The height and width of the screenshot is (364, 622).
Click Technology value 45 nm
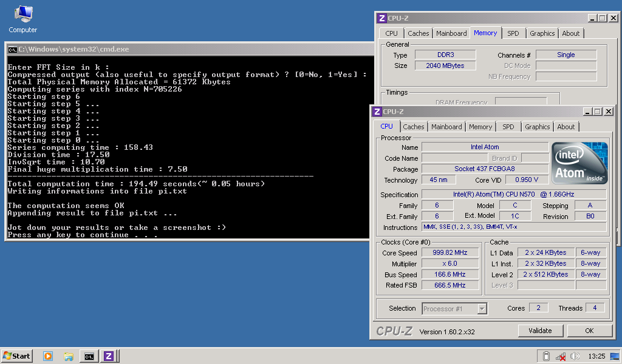(x=439, y=180)
